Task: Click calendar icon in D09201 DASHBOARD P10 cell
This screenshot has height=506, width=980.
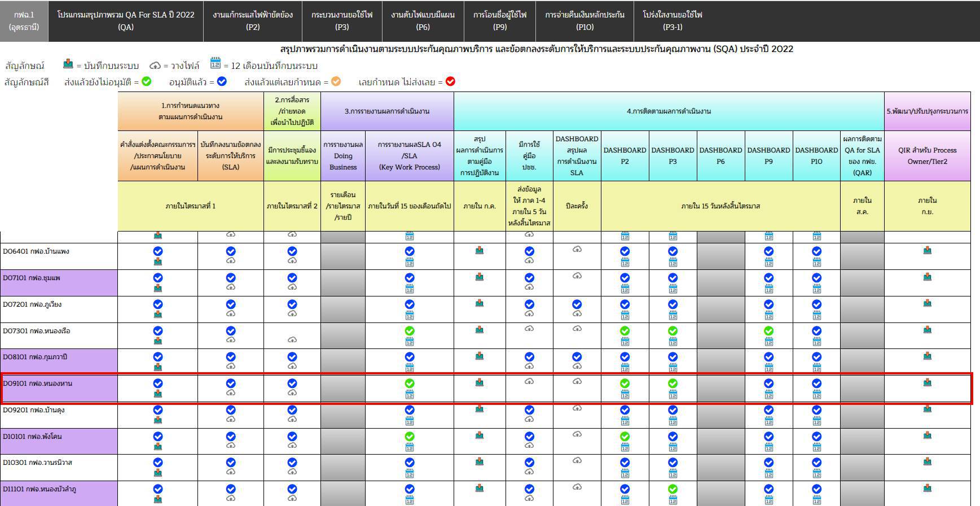Action: coord(816,421)
